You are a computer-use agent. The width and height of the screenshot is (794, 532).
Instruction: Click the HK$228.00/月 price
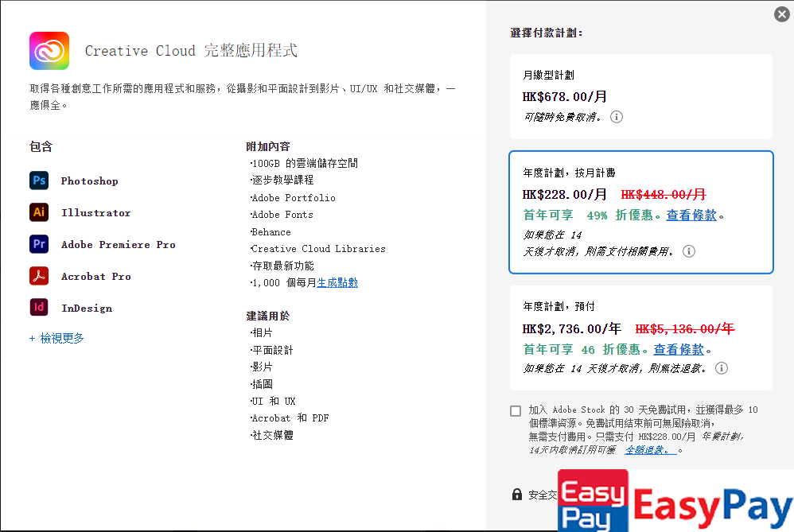(x=565, y=194)
